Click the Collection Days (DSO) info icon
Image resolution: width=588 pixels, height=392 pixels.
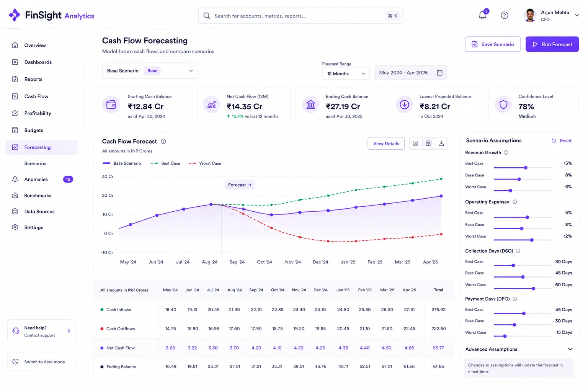coord(518,251)
